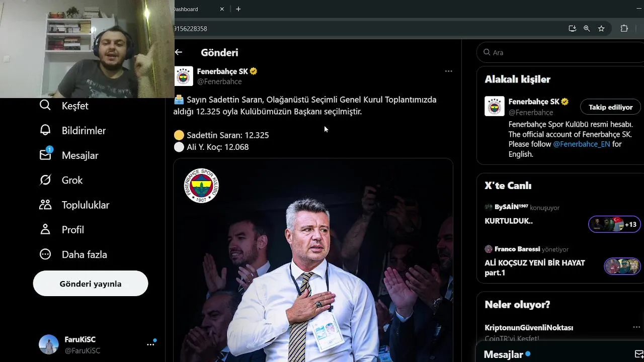Click listener avatars for ALİ KOÇSUZ space

point(622,266)
